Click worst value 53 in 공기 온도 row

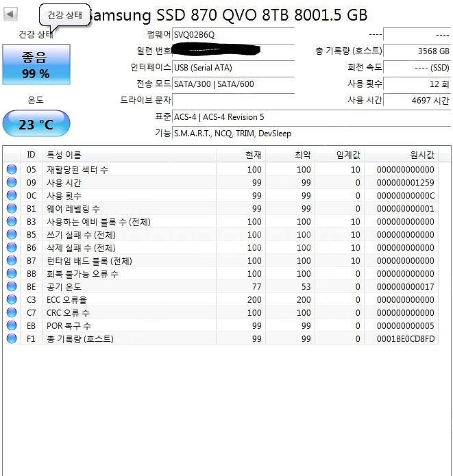306,286
